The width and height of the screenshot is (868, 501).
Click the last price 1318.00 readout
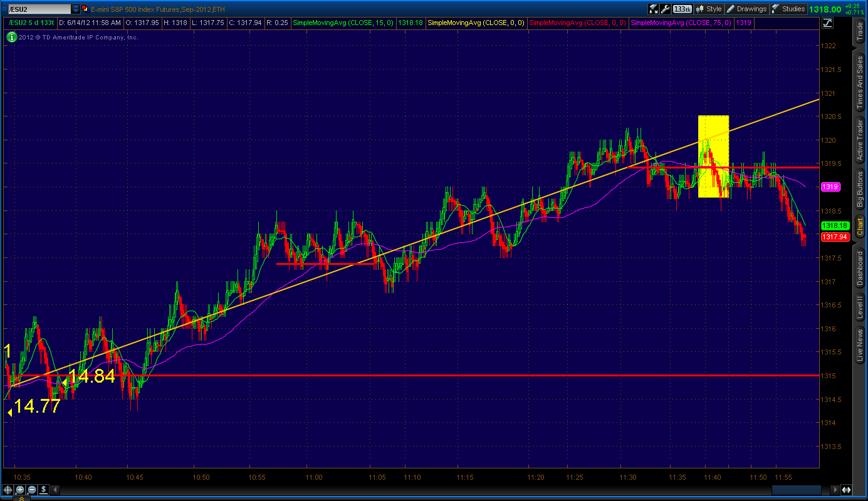[825, 9]
